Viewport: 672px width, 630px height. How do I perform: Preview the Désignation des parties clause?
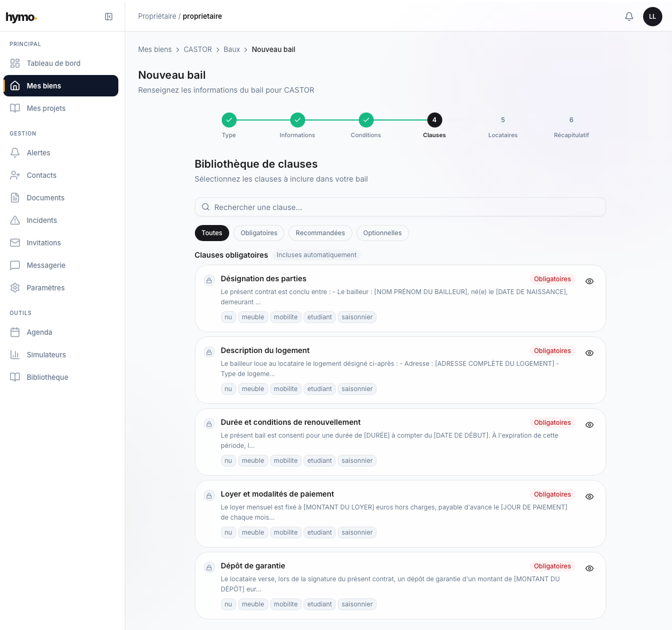coord(589,281)
